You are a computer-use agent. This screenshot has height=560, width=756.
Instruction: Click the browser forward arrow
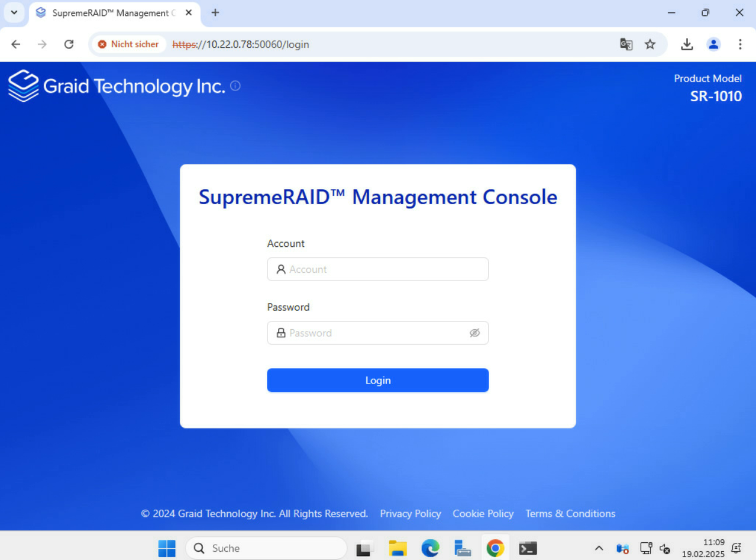coord(42,44)
